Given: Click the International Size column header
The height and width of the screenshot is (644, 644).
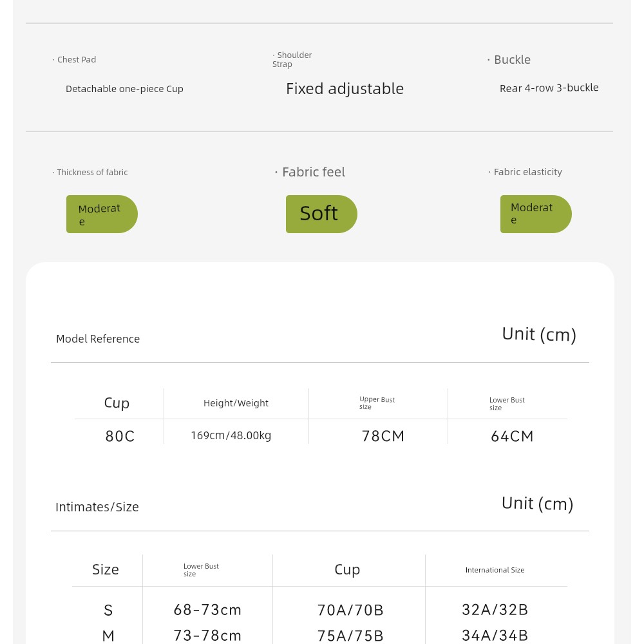Looking at the screenshot, I should pyautogui.click(x=495, y=570).
